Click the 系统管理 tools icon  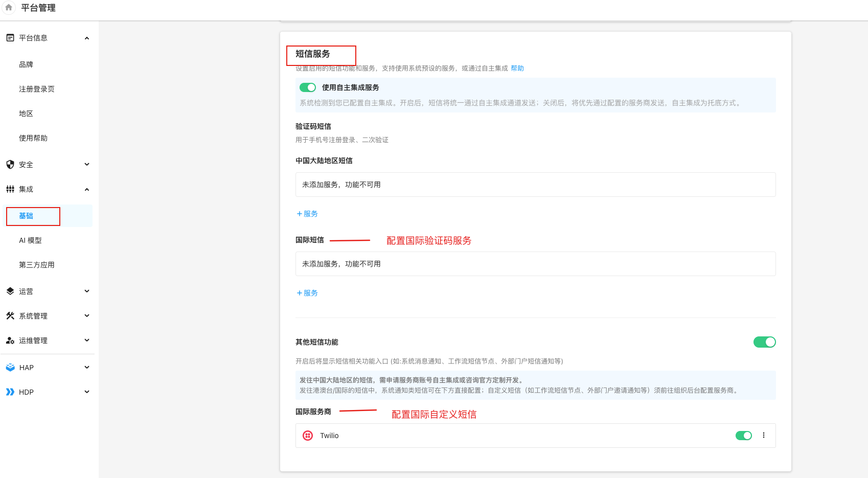pyautogui.click(x=10, y=316)
